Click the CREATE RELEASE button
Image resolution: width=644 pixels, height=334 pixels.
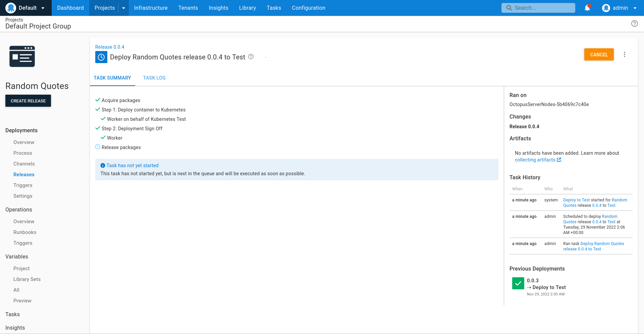click(28, 101)
